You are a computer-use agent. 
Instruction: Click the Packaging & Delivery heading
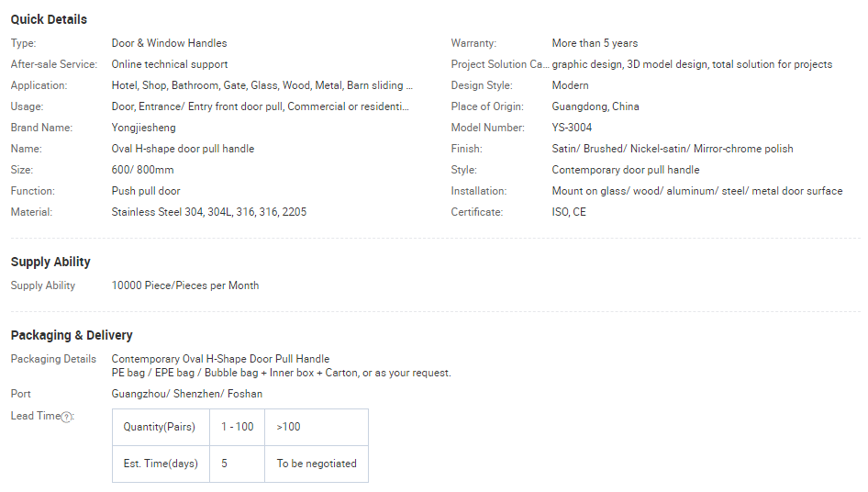click(x=72, y=335)
